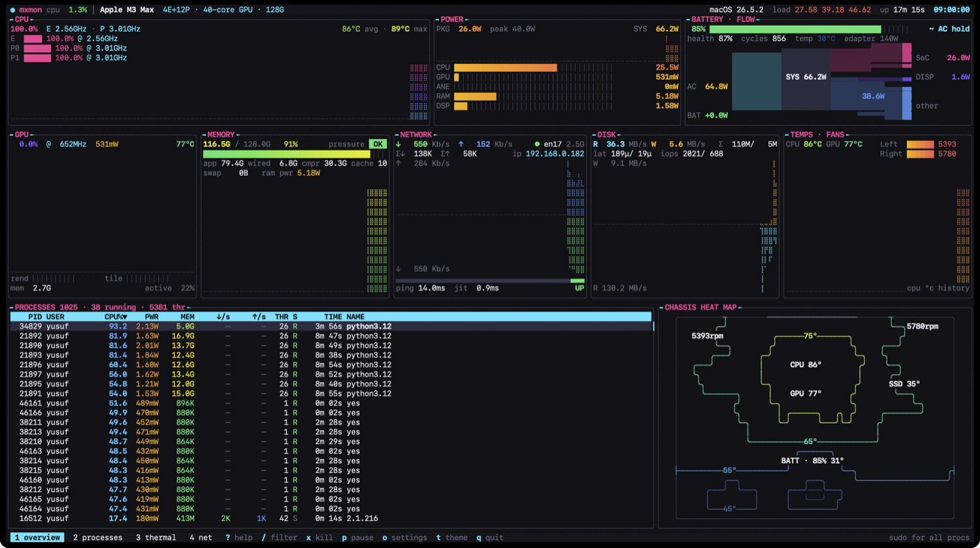The height and width of the screenshot is (548, 980).
Task: Switch to the 2 processes tab
Action: (98, 538)
